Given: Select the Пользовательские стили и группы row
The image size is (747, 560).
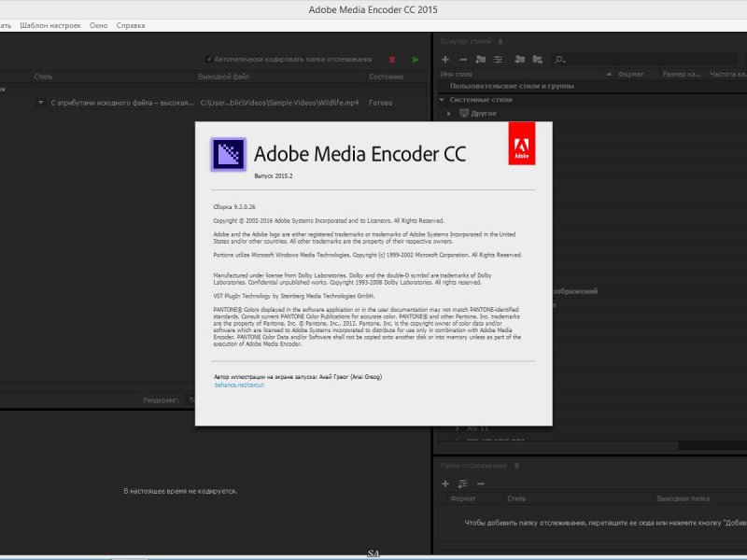Looking at the screenshot, I should (x=592, y=86).
